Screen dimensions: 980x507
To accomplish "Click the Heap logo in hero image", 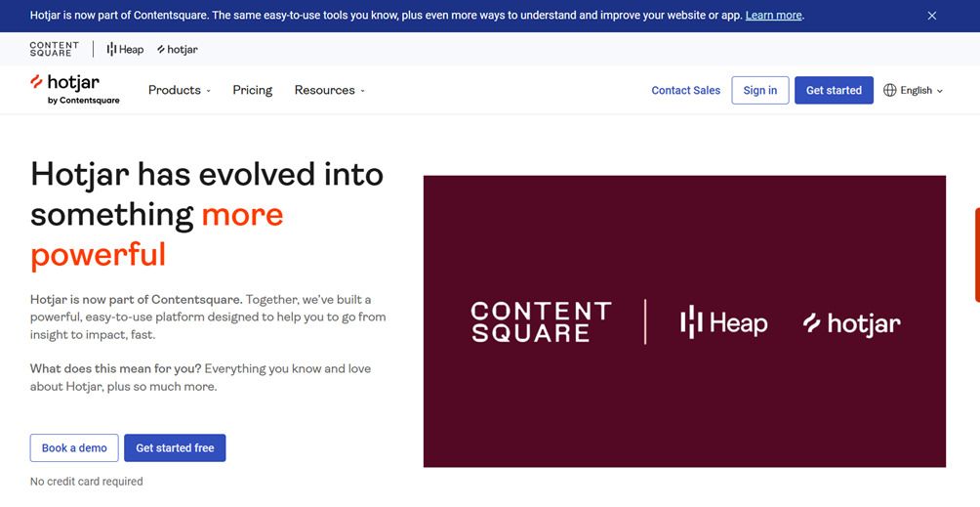I will [723, 322].
